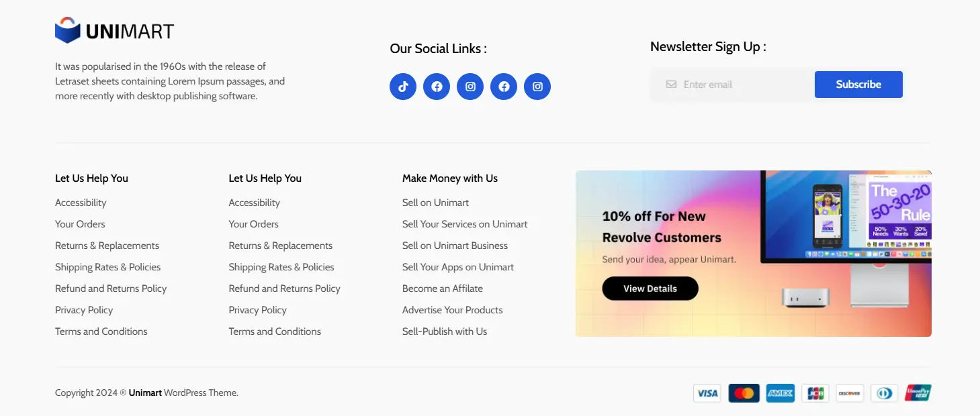Click the envelope icon in the email field
The image size is (980, 416).
tap(671, 84)
